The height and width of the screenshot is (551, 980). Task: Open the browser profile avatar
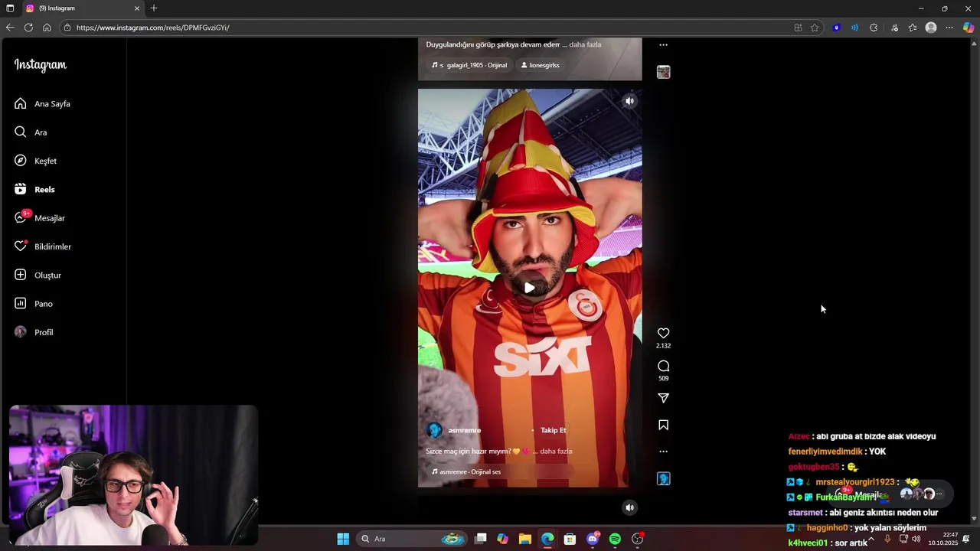pyautogui.click(x=931, y=28)
